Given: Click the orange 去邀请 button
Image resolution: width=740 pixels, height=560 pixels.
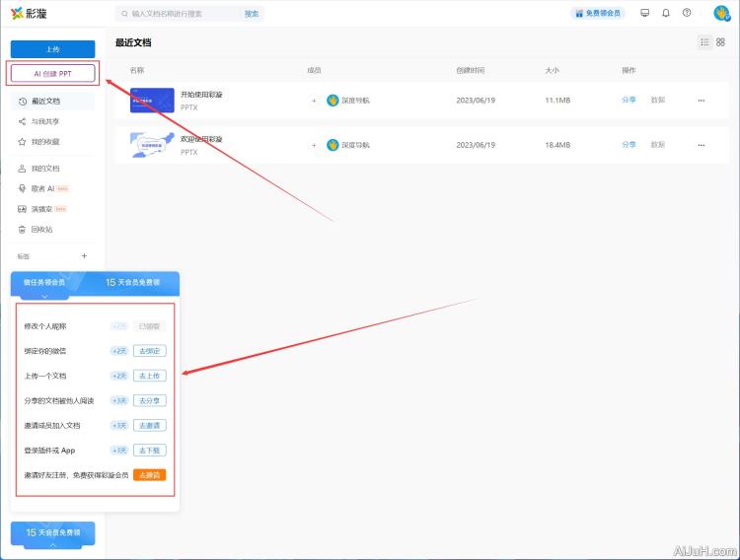Looking at the screenshot, I should click(x=149, y=475).
